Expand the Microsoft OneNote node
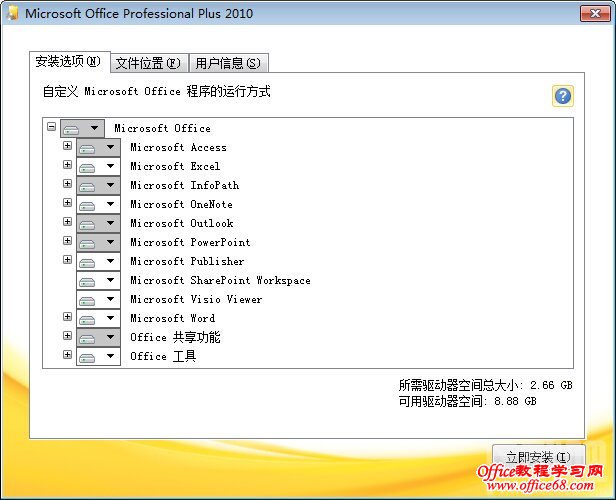616x500 pixels. coord(68,203)
